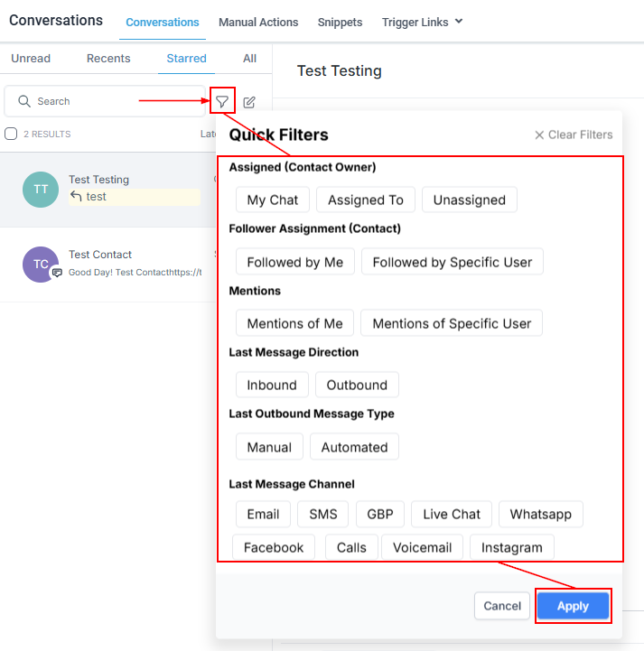The width and height of the screenshot is (644, 651).
Task: Select the Facebook channel filter
Action: click(273, 547)
